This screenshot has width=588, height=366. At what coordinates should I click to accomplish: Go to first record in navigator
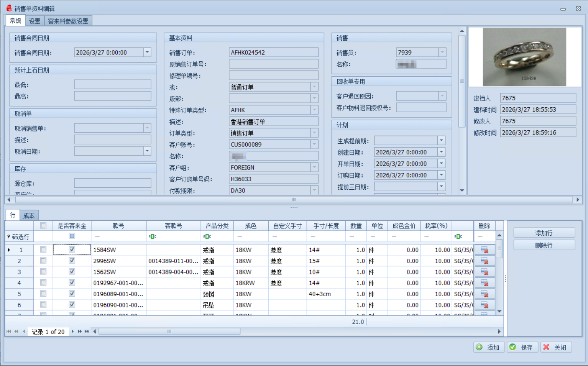point(9,332)
